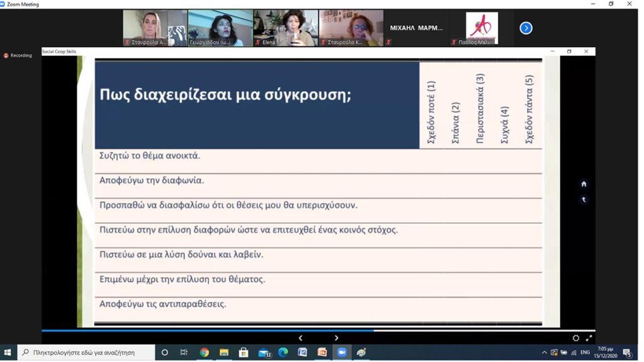Select Elena's video thumbnail
Image resolution: width=644 pixels, height=362 pixels.
point(286,28)
